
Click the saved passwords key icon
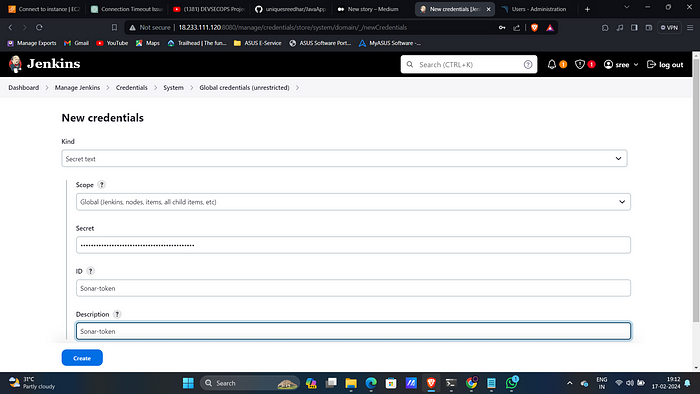[502, 27]
